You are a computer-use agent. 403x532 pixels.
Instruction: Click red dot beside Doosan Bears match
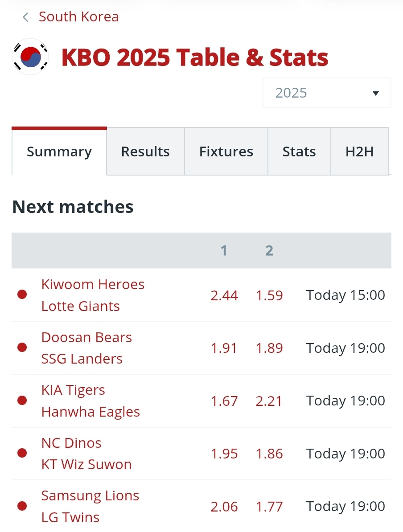point(22,348)
